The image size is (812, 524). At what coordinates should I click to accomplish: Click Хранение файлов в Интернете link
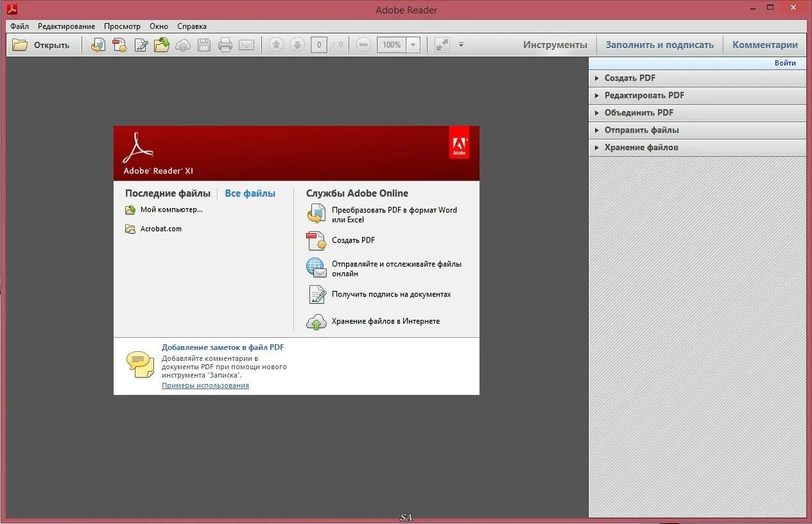[386, 321]
